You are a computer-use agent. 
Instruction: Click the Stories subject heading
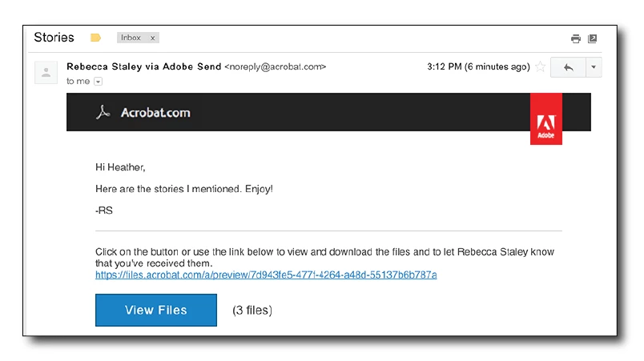point(54,38)
